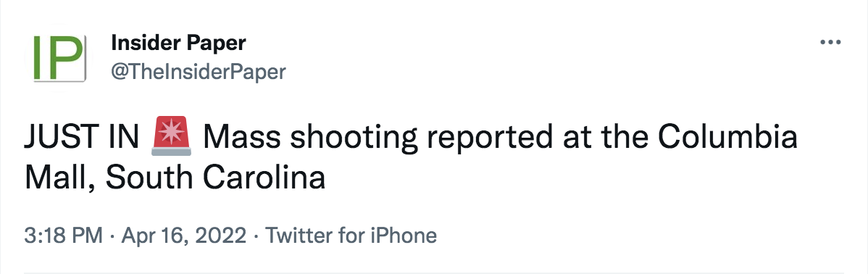Click the red siren emoji in the tweet

(x=170, y=138)
